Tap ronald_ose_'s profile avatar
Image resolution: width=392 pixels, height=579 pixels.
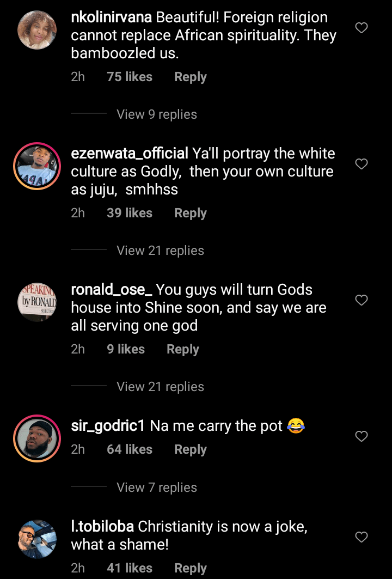tap(37, 302)
